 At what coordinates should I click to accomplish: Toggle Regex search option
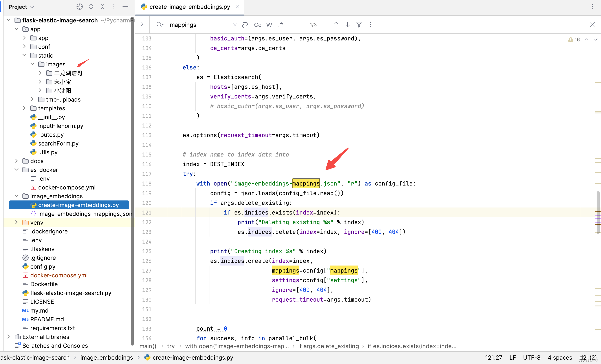click(281, 25)
